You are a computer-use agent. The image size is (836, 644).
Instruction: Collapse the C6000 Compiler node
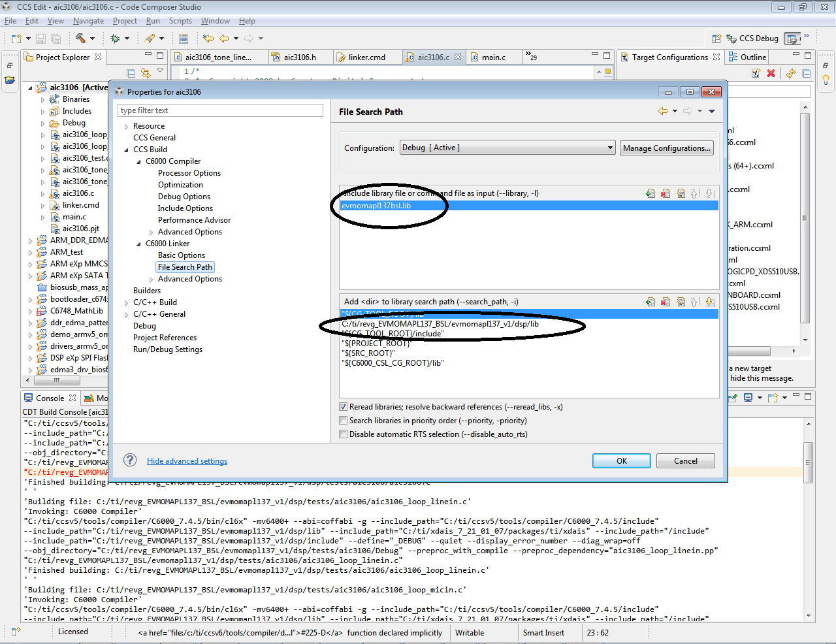coord(138,162)
